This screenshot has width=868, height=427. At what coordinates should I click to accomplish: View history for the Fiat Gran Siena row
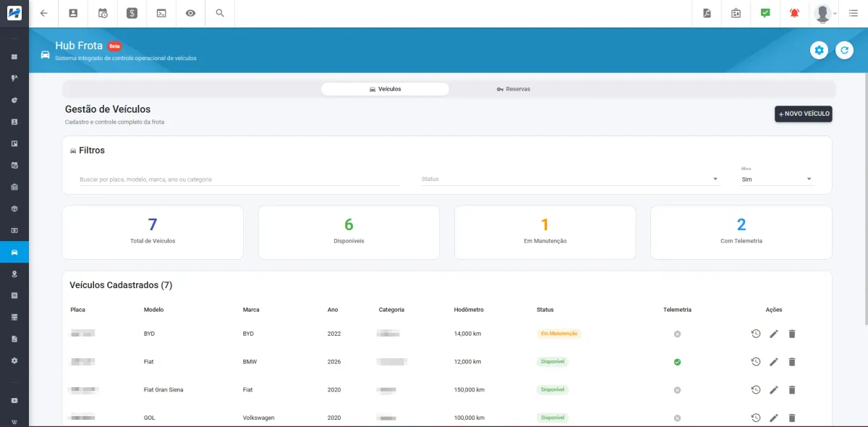(x=756, y=389)
